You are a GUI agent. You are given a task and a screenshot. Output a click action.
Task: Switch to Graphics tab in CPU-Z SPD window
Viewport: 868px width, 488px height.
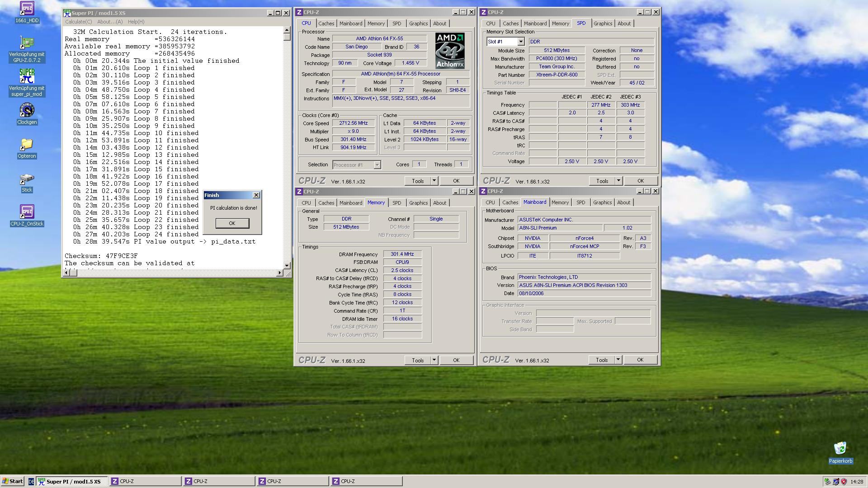(603, 23)
